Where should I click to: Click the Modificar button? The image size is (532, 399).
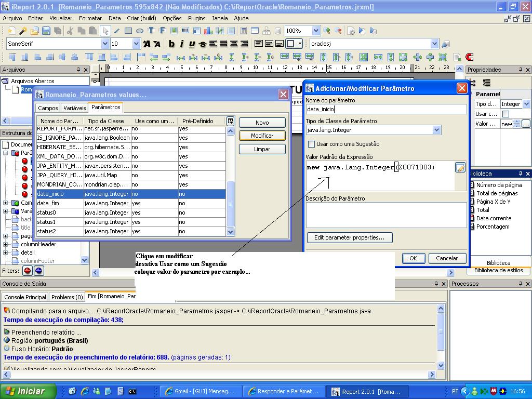click(x=262, y=136)
